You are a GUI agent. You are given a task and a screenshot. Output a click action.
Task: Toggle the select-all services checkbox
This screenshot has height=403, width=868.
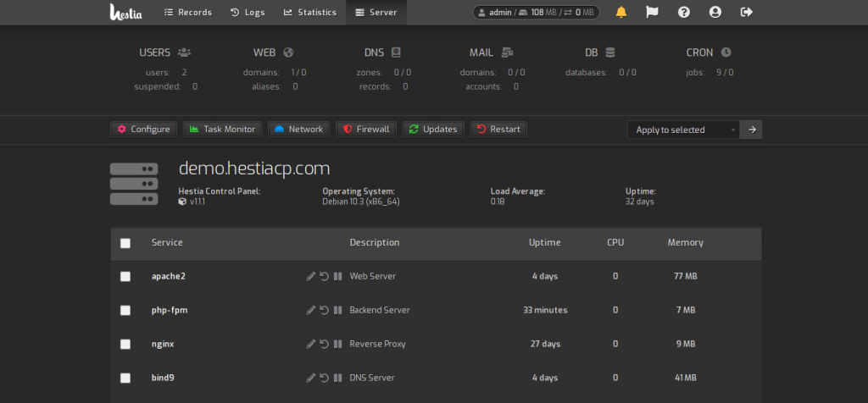click(x=125, y=243)
